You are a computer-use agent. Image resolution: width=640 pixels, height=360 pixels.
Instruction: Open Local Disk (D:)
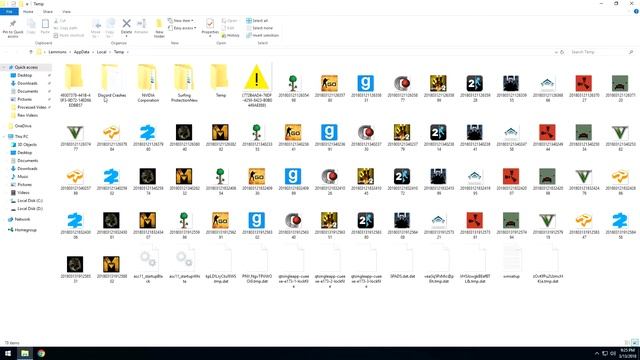(x=27, y=209)
